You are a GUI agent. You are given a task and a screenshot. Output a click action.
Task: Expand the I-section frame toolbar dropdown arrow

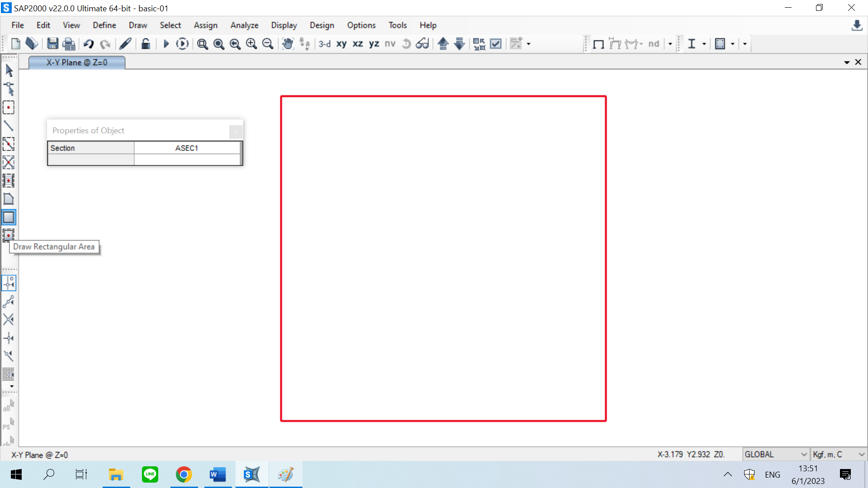click(x=704, y=44)
